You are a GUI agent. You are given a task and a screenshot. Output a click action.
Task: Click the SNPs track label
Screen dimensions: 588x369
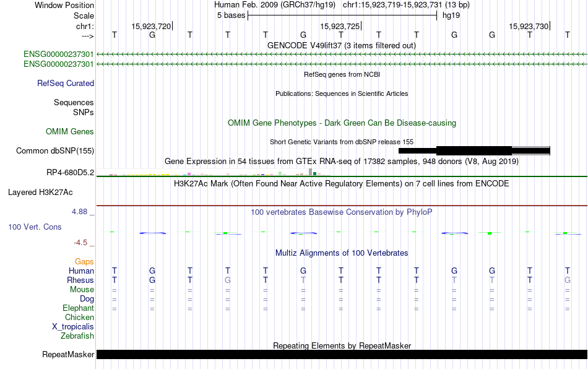click(x=84, y=112)
